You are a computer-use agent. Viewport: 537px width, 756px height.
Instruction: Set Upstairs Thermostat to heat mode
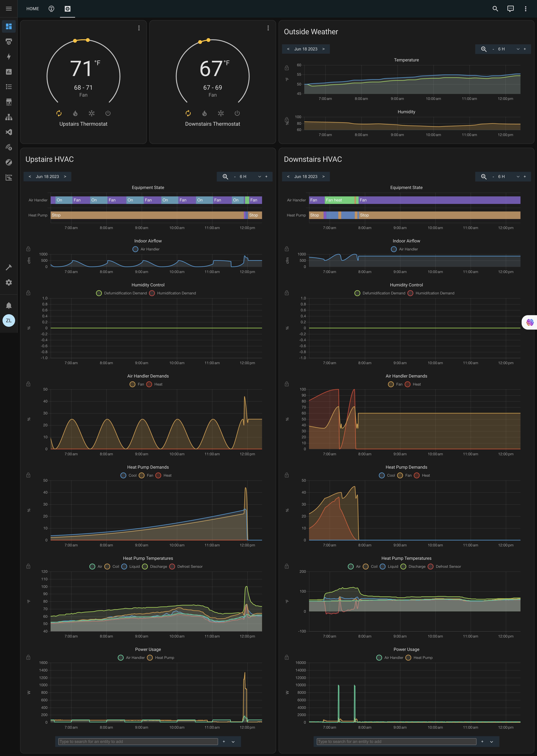pyautogui.click(x=75, y=113)
